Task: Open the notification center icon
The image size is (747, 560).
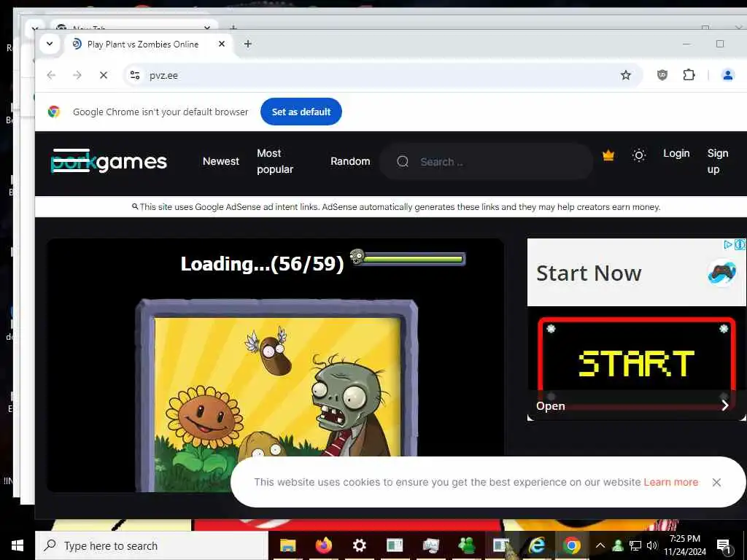Action: pos(724,546)
